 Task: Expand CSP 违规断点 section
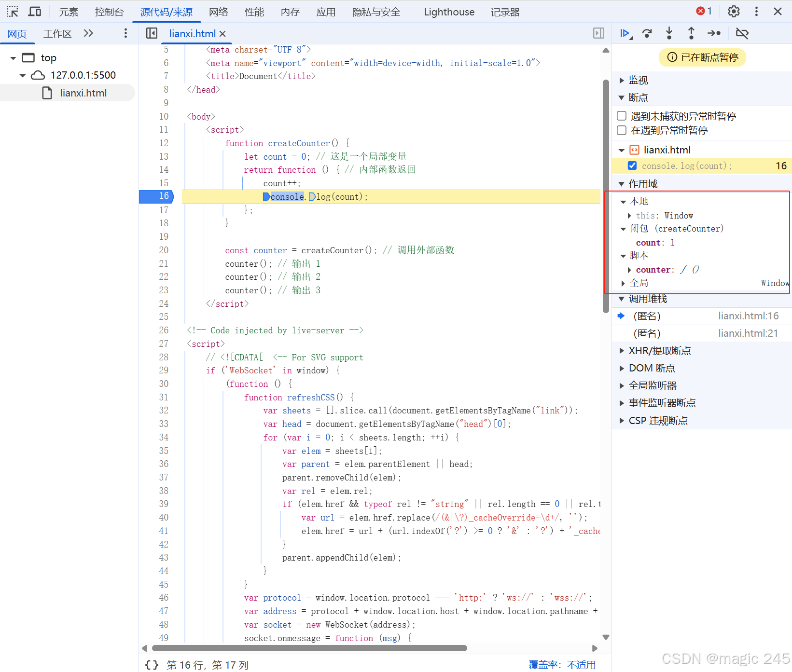click(622, 421)
